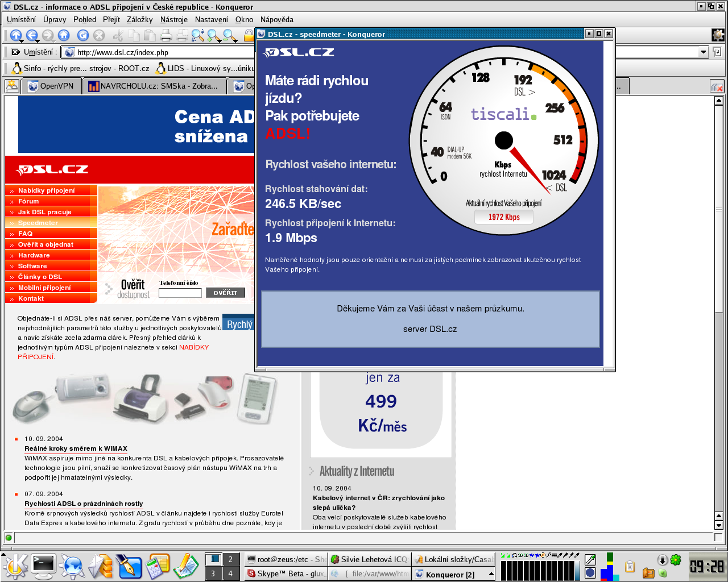Open Klipper clipboard tray icon
This screenshot has height=582, width=728.
coord(630,567)
